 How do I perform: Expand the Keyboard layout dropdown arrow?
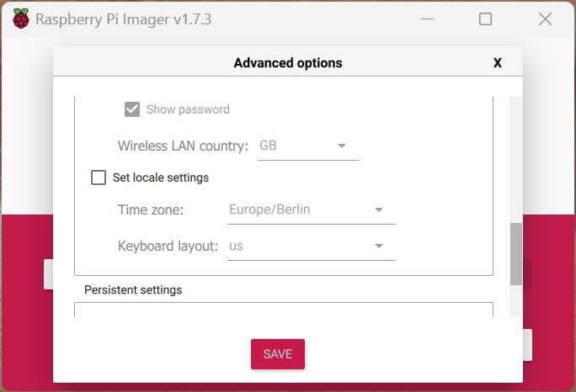(x=379, y=246)
